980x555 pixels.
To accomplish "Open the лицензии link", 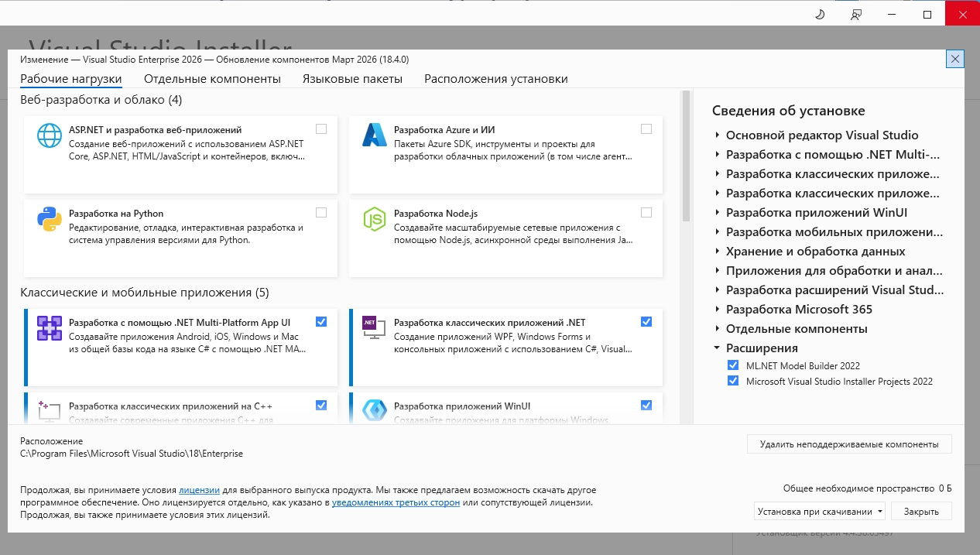I will point(200,490).
